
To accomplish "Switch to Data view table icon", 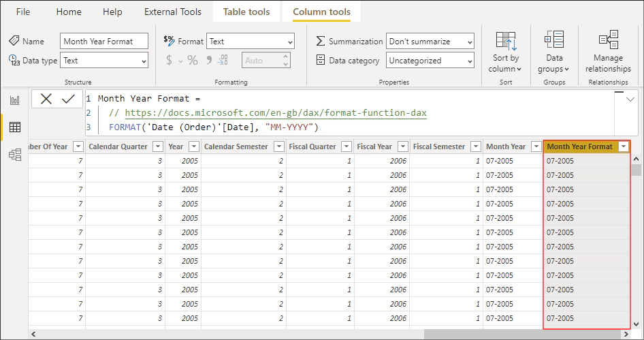I will point(15,127).
